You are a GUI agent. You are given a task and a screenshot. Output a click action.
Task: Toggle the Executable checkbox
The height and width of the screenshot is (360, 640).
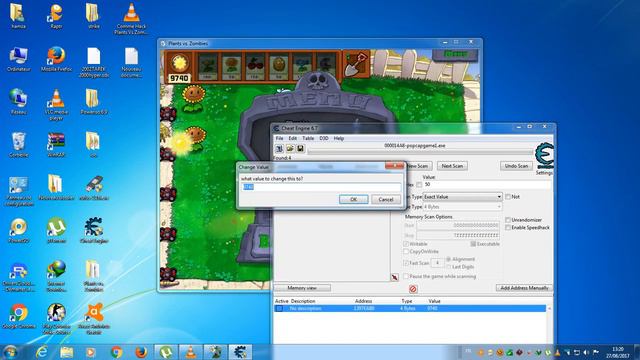pyautogui.click(x=473, y=244)
